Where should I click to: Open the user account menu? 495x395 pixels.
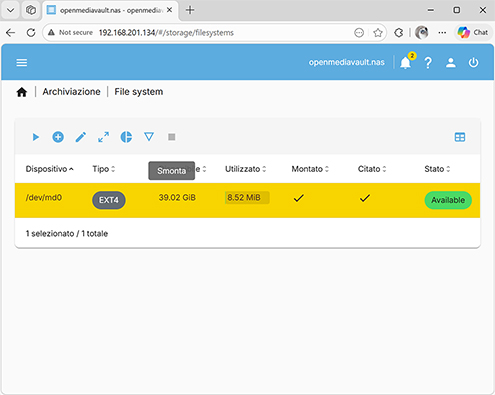pyautogui.click(x=451, y=63)
